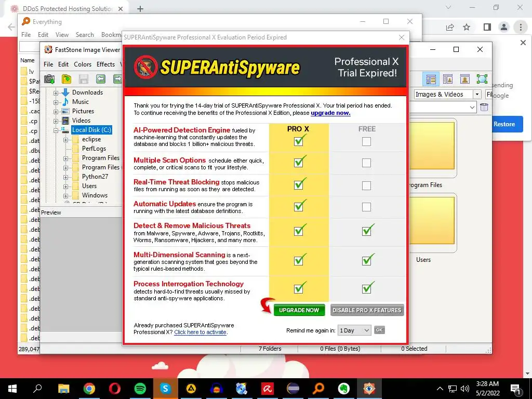The image size is (532, 399).
Task: Click Chrome's share page icon
Action: pyautogui.click(x=450, y=27)
